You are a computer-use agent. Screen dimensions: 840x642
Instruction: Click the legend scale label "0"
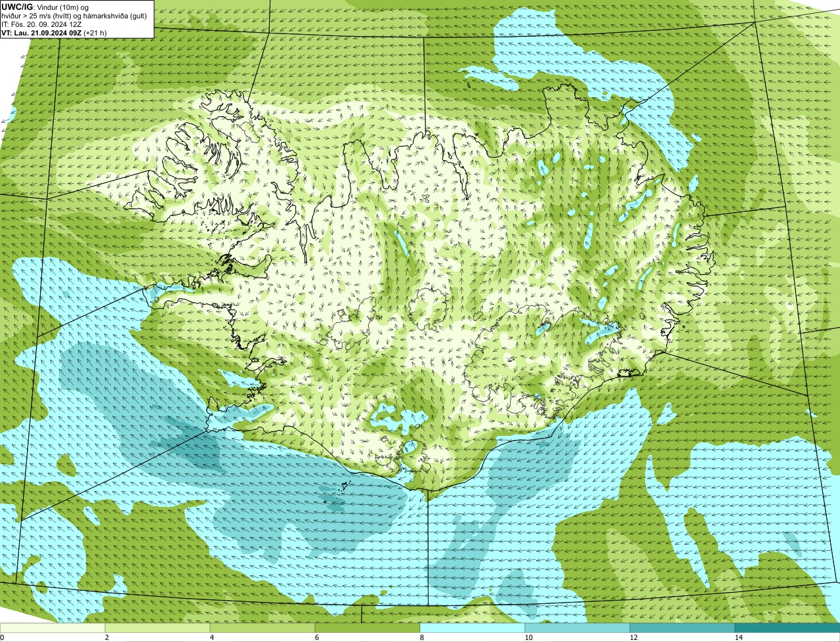(2, 637)
